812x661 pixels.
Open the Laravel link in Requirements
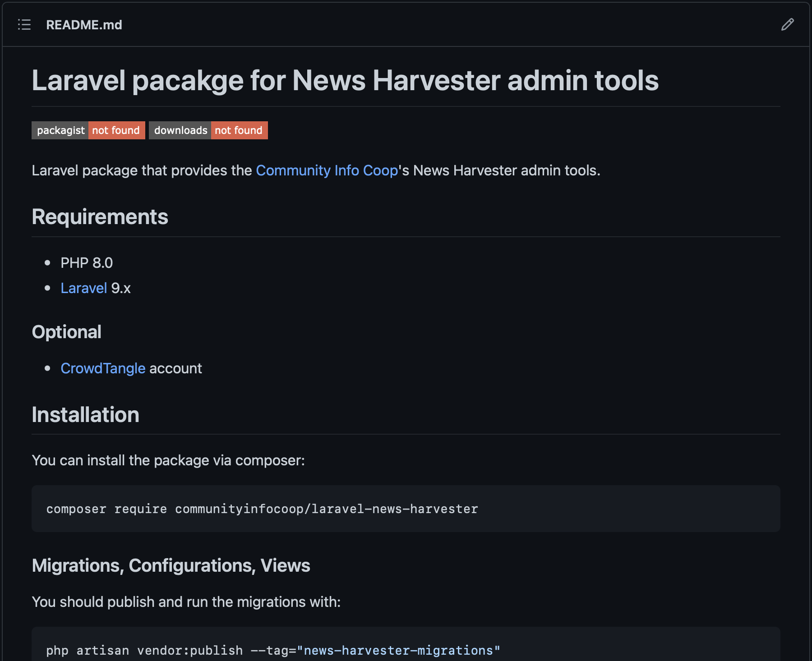(83, 288)
